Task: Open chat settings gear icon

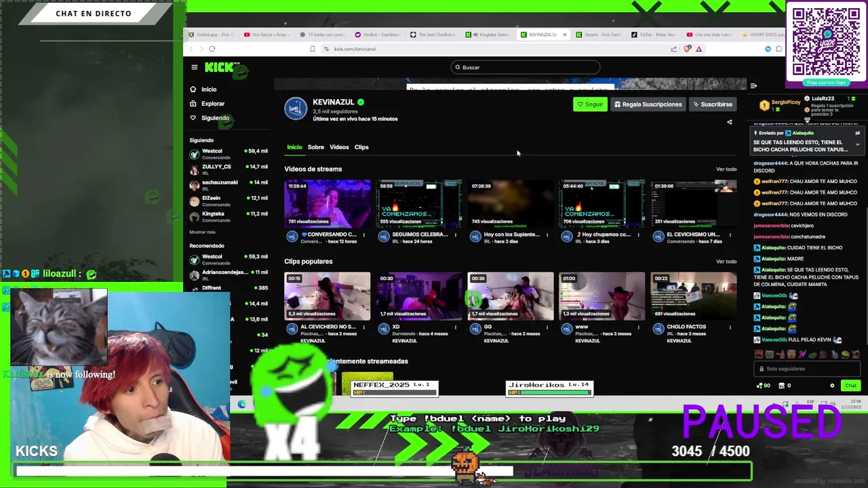Action: 832,386
